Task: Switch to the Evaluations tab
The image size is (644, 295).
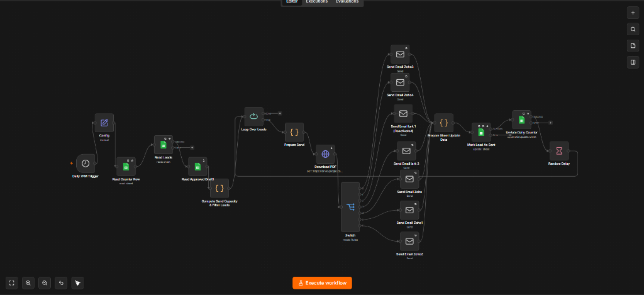Action: [x=347, y=2]
